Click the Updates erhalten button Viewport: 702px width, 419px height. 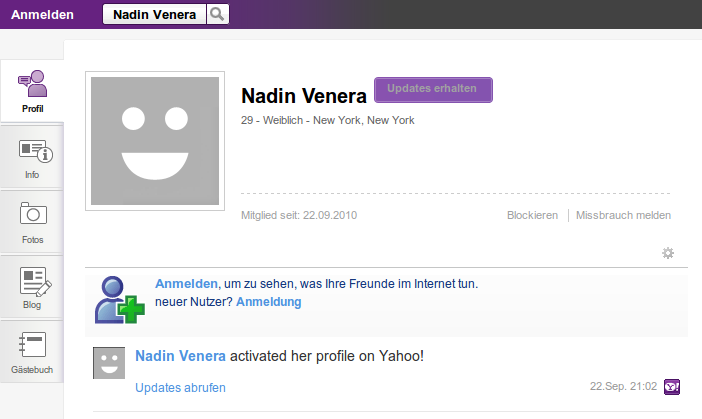tap(433, 90)
